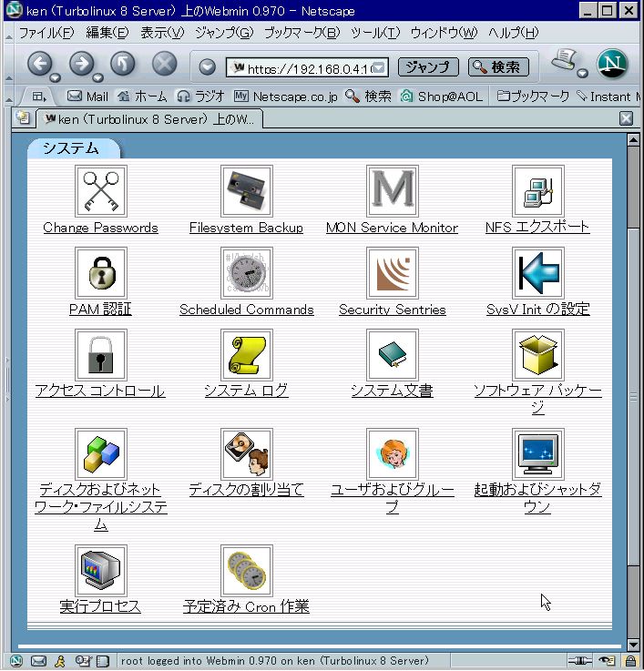The image size is (644, 671).
Task: Open the Shop@AOL bookmark link
Action: 442,97
